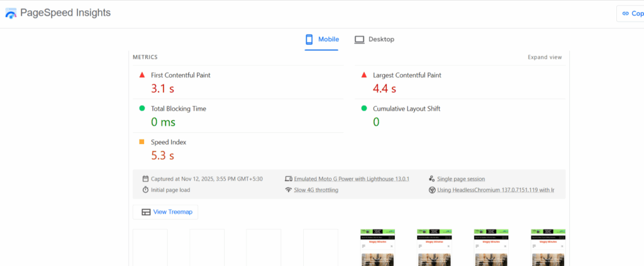Click the stopwatch icon beside Initial page load
Screen dimensions: 644x266
pyautogui.click(x=145, y=190)
